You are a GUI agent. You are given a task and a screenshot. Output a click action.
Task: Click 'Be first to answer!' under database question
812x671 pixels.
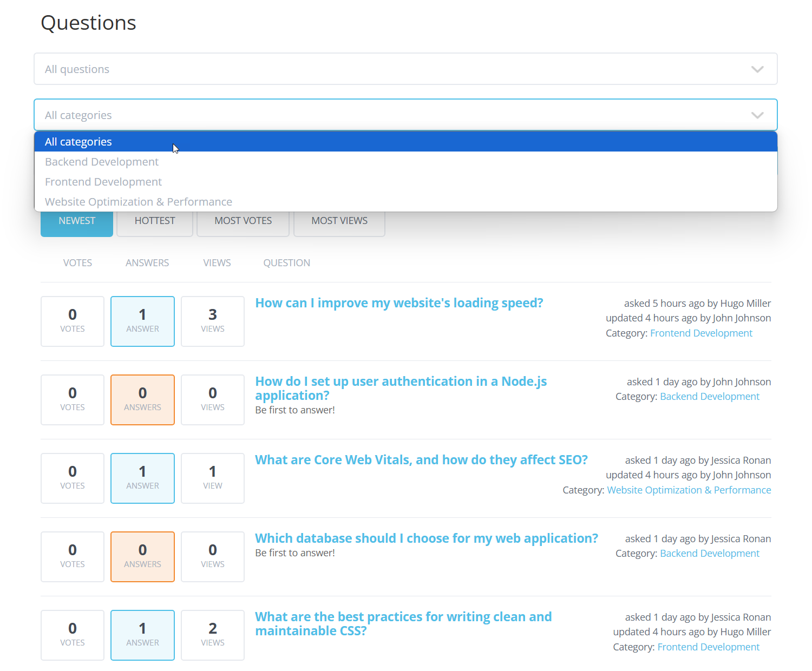(295, 553)
